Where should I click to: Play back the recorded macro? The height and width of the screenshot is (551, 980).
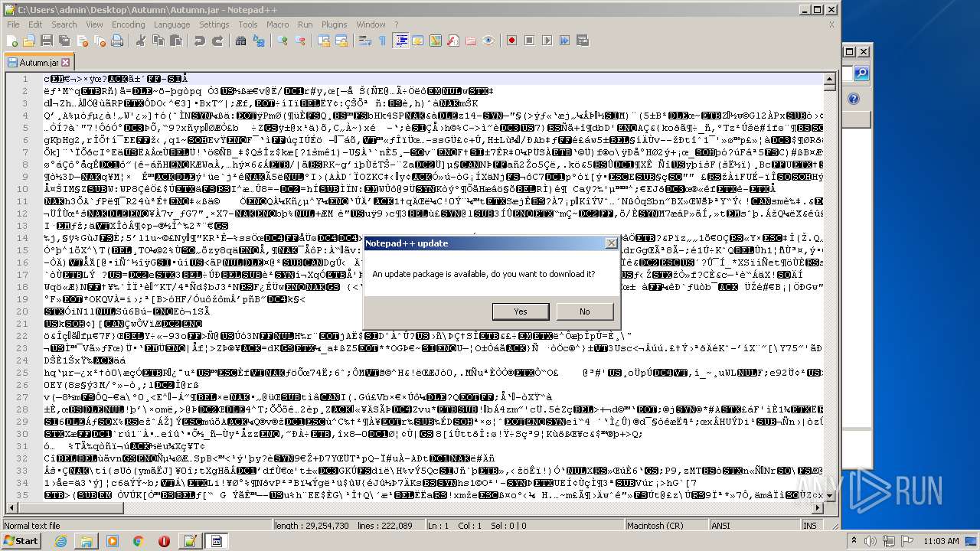coord(547,40)
